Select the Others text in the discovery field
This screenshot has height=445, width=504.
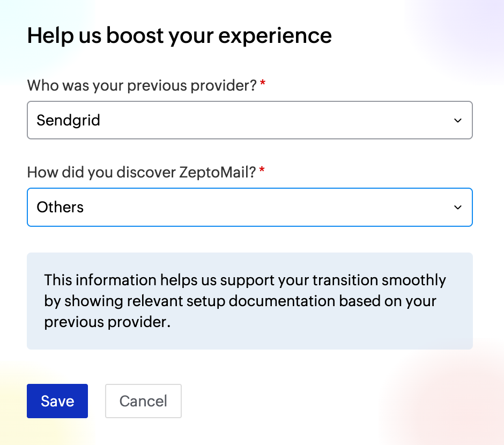click(60, 207)
